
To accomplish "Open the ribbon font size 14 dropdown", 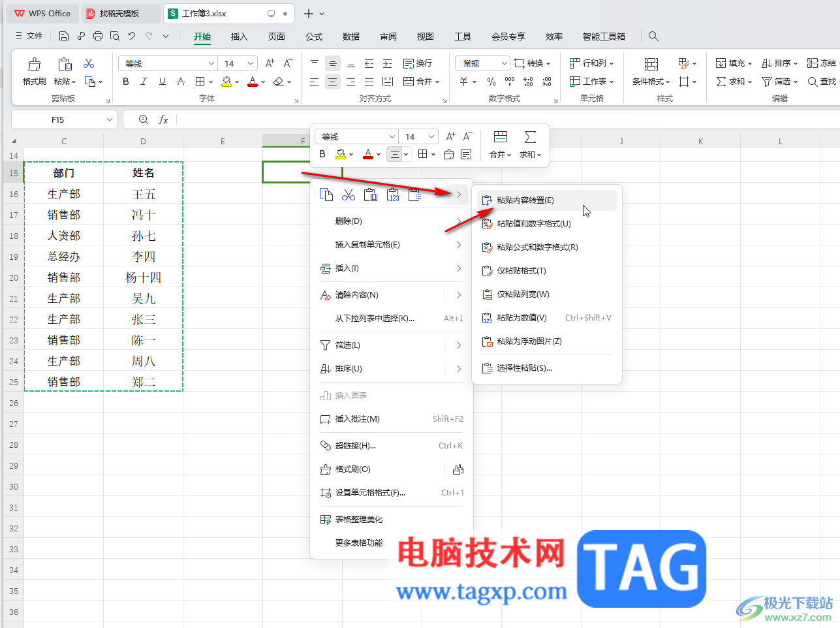I will 251,63.
